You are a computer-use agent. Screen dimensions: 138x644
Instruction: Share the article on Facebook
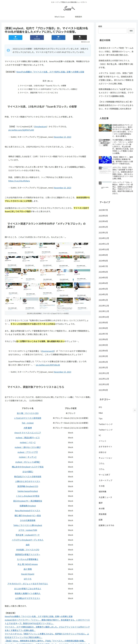click(x=37, y=37)
